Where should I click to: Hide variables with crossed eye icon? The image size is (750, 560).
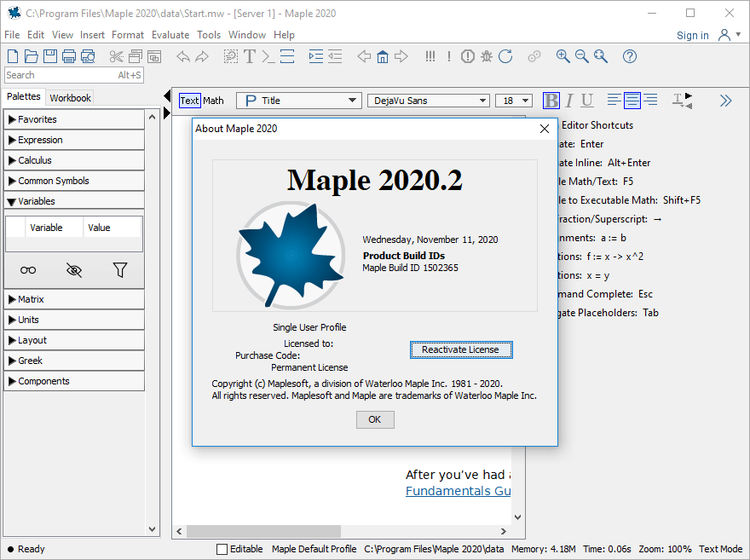73,270
